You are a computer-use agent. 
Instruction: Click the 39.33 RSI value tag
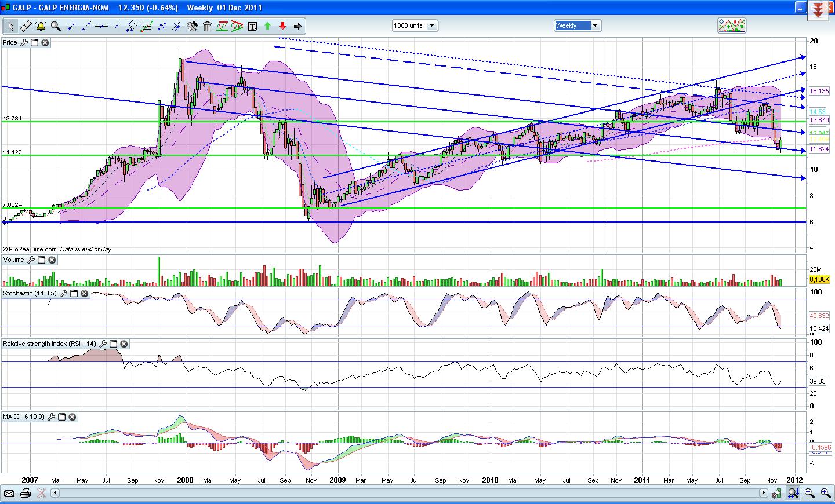[x=818, y=381]
